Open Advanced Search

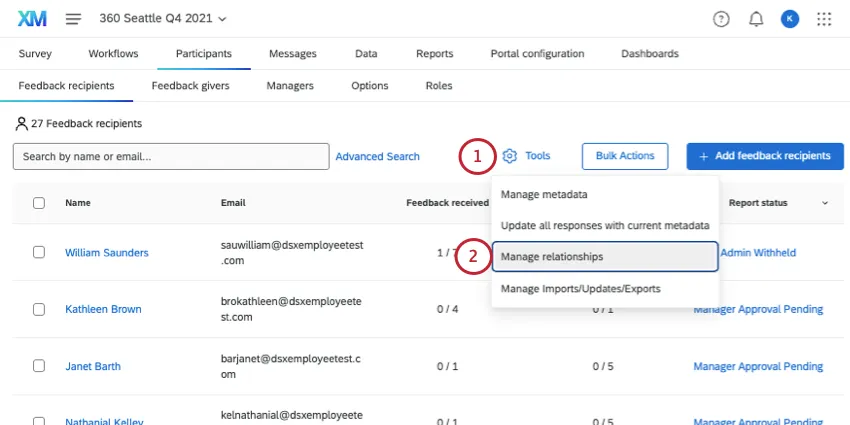pos(377,157)
